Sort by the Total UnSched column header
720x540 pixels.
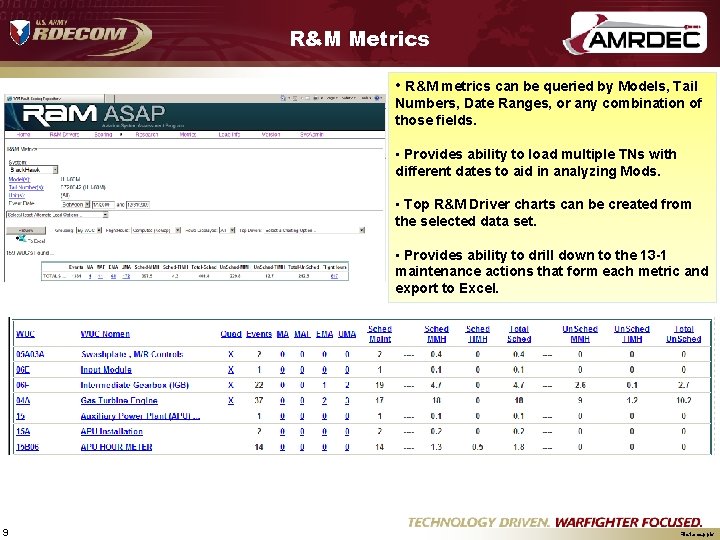(x=683, y=334)
